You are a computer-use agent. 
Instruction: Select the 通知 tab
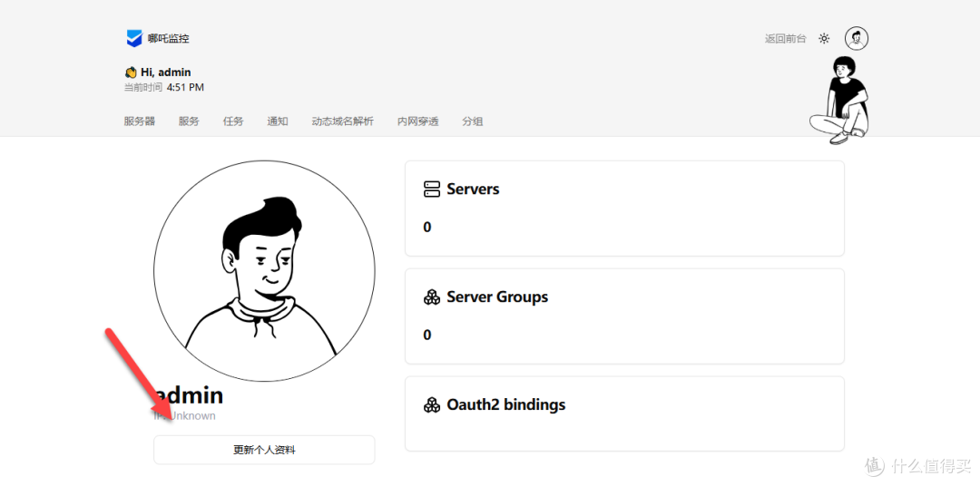coord(278,121)
